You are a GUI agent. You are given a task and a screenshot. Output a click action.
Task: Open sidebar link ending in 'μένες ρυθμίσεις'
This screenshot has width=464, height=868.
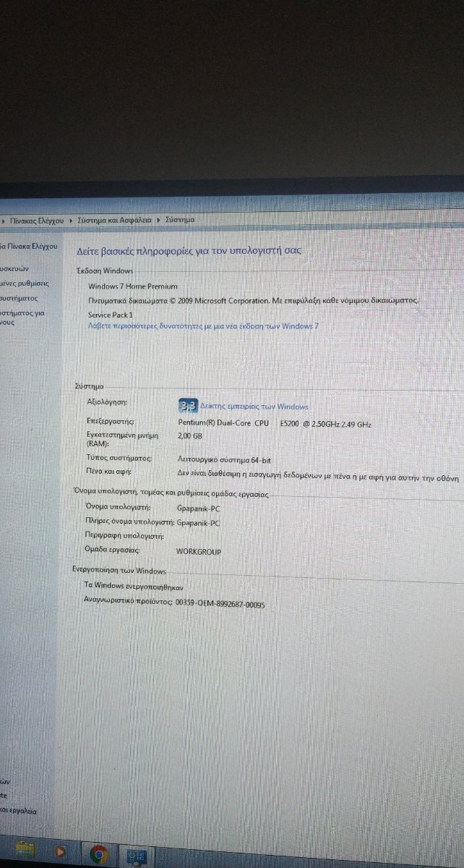[25, 283]
